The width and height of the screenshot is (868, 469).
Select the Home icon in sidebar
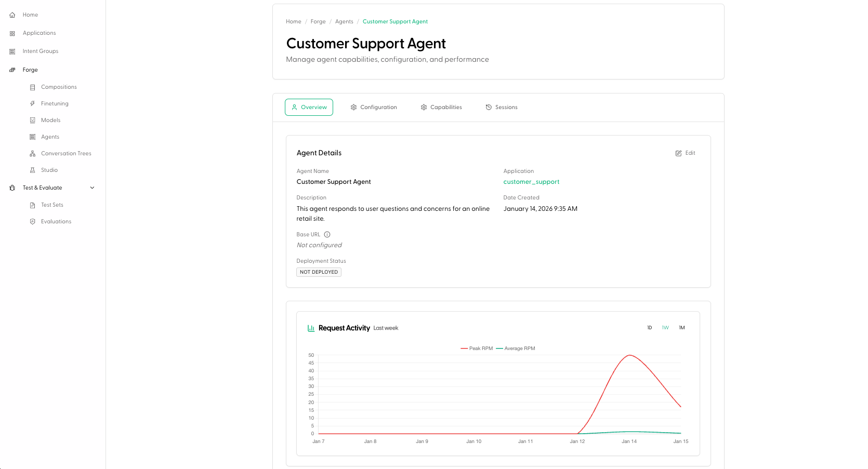tap(12, 15)
